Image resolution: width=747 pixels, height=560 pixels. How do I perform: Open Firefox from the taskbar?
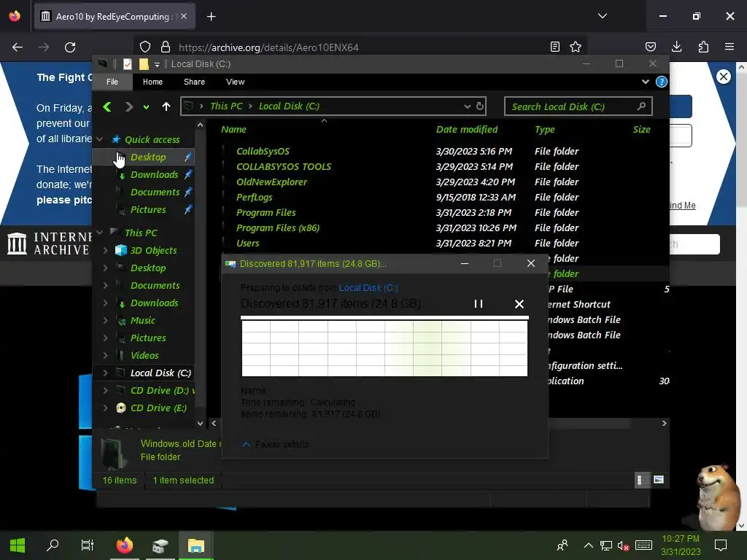point(124,545)
